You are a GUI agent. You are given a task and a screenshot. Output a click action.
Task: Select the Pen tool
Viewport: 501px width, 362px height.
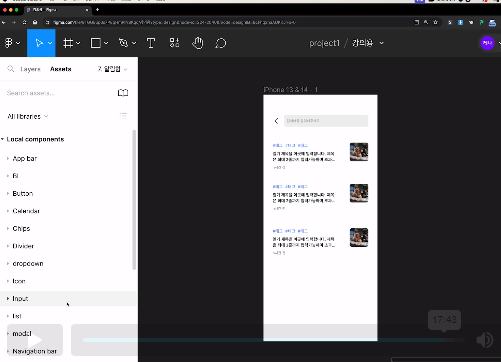pos(123,43)
